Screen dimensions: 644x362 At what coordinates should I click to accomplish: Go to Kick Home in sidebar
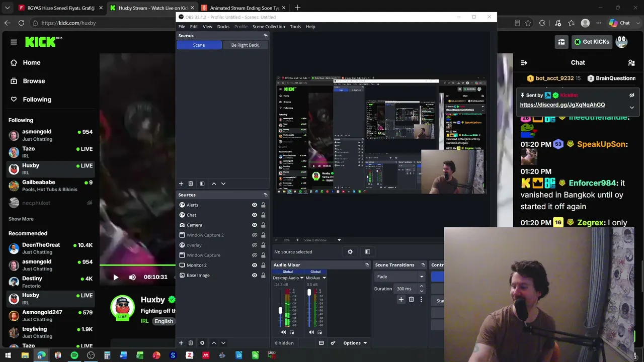point(31,63)
